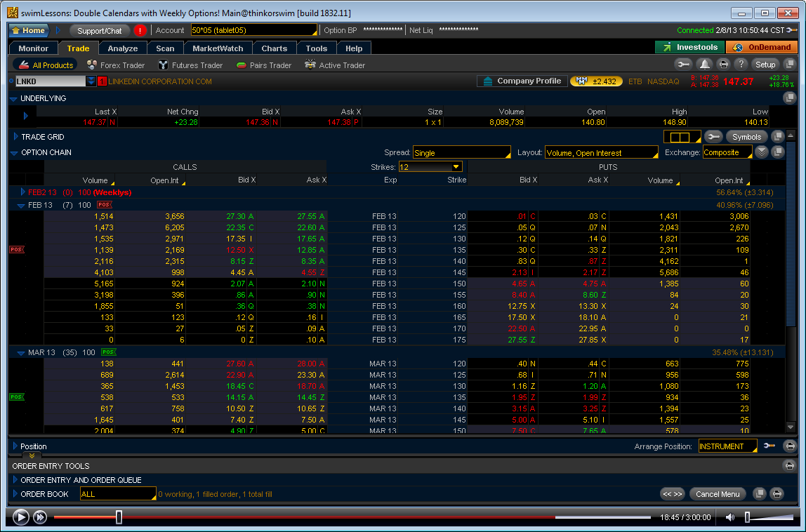The width and height of the screenshot is (806, 532).
Task: Select the All Products sub-tab
Action: coord(45,65)
